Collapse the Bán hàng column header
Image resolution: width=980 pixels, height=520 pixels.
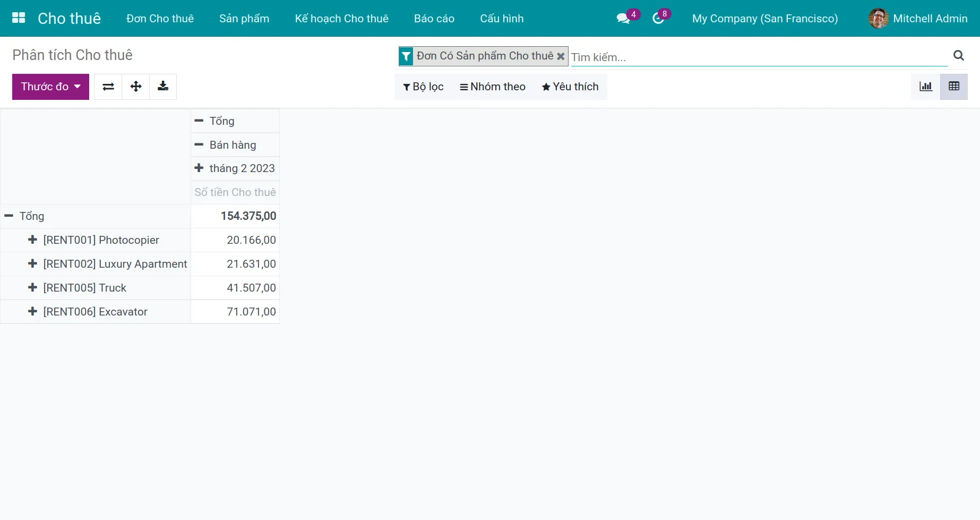[199, 145]
